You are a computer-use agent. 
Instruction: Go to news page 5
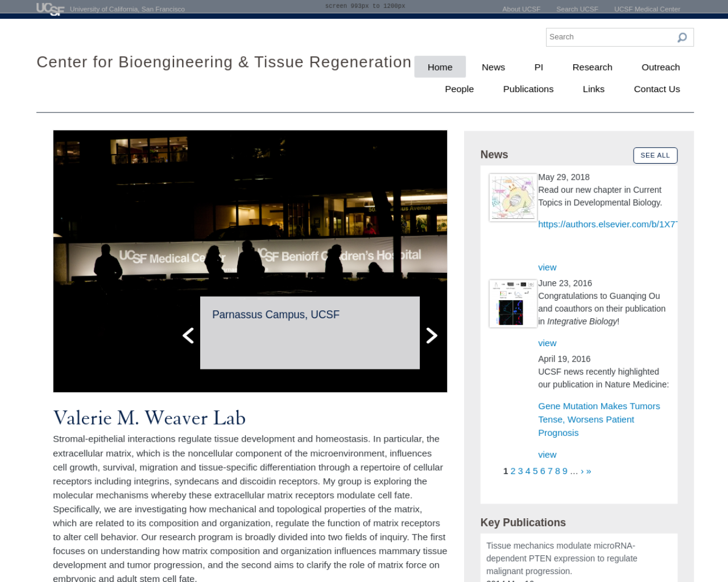click(x=535, y=471)
